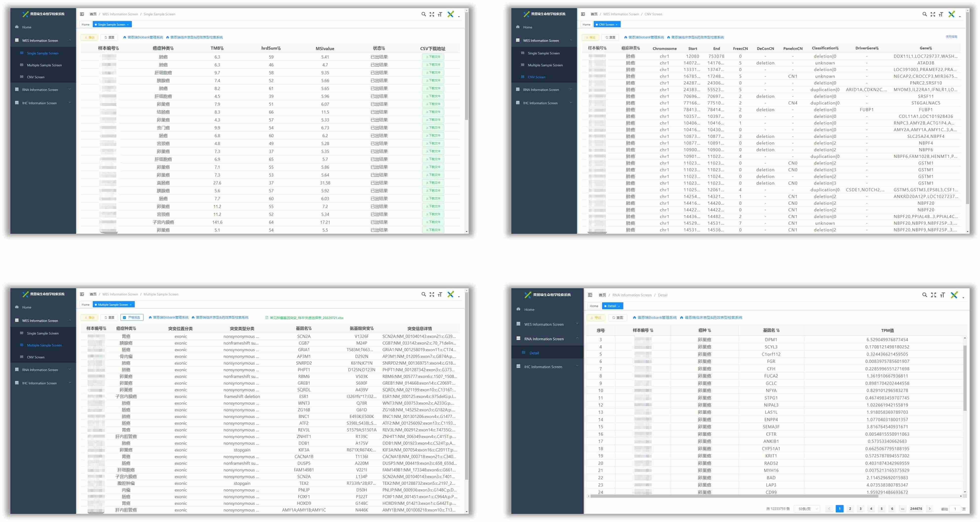Click the hrdSum column filter icon

(279, 48)
